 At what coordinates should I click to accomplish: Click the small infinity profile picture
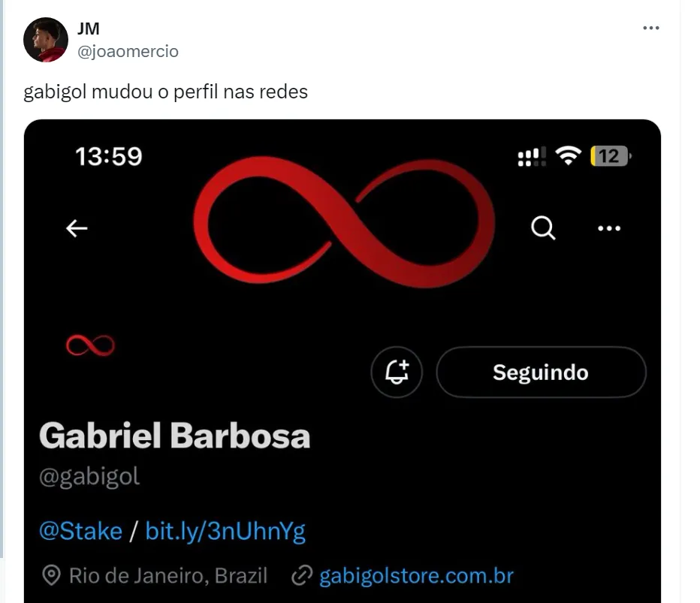point(90,345)
